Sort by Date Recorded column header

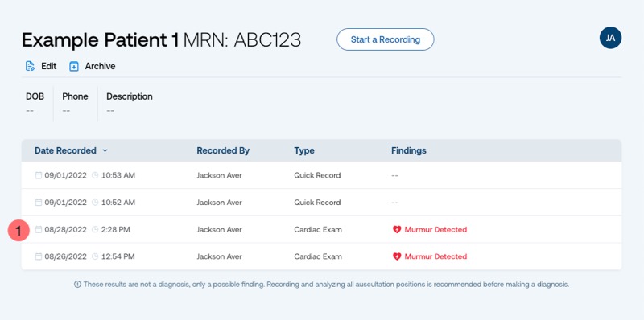tap(65, 150)
